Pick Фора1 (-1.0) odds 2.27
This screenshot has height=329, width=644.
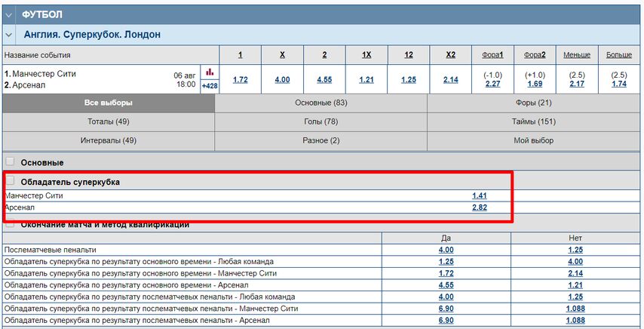[493, 84]
